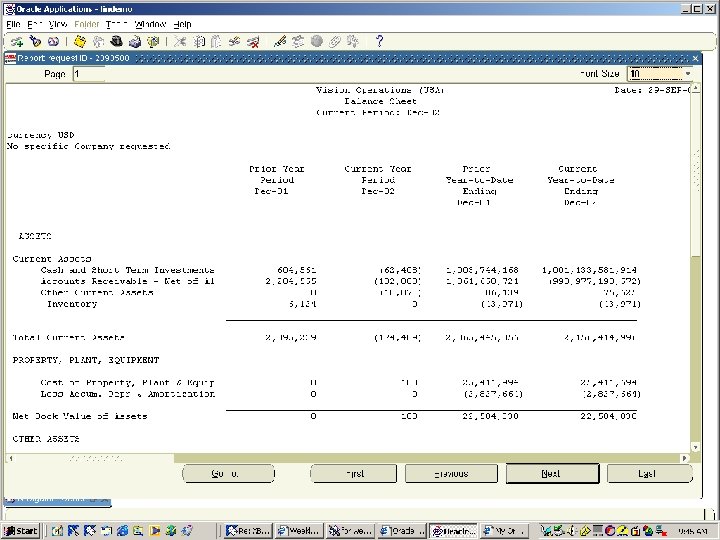Click the 'Net Book Value of Assets' label
The height and width of the screenshot is (540, 720).
coord(80,416)
